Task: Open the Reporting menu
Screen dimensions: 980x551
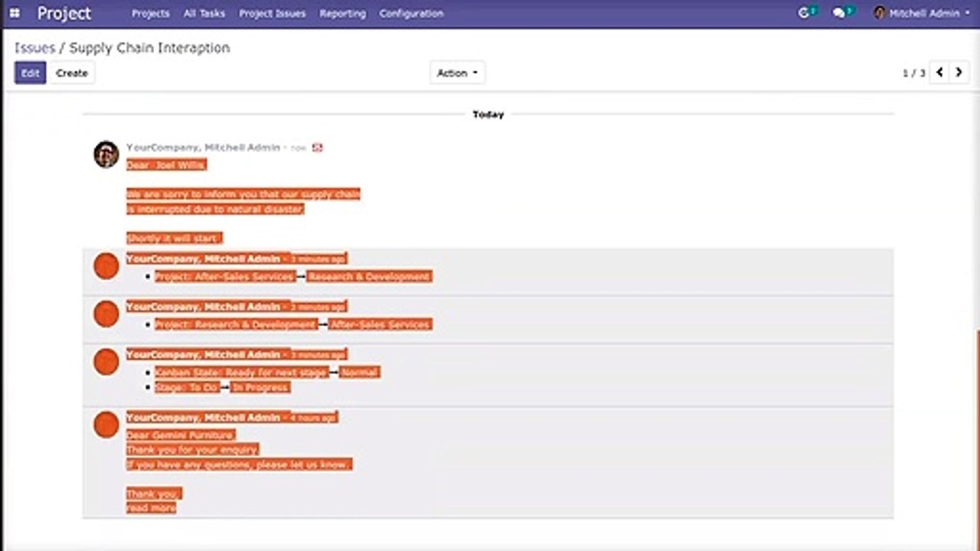Action: pyautogui.click(x=342, y=13)
